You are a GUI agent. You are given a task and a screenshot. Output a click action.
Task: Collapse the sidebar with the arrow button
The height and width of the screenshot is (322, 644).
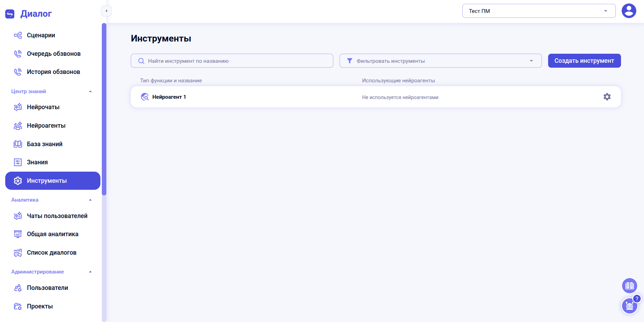pyautogui.click(x=106, y=11)
